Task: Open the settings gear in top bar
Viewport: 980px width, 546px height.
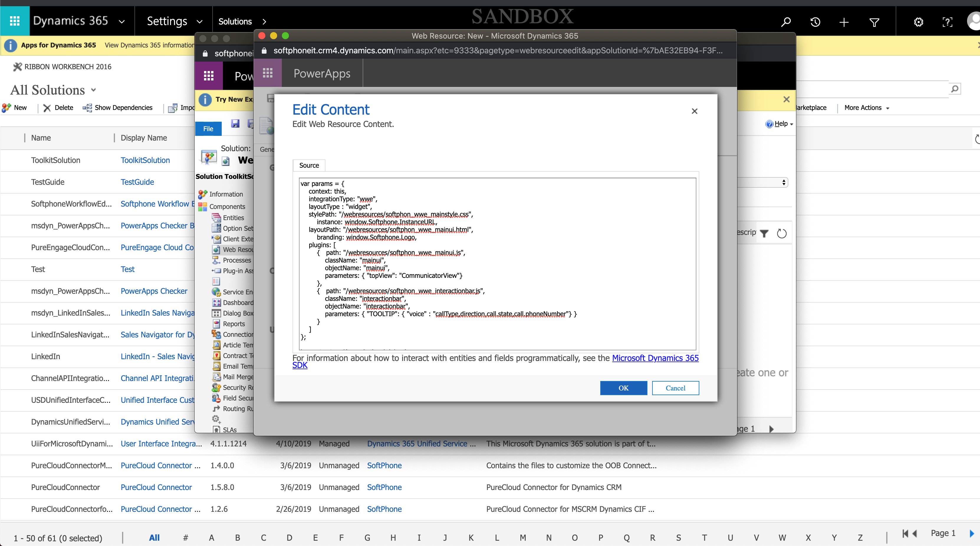Action: pos(918,22)
